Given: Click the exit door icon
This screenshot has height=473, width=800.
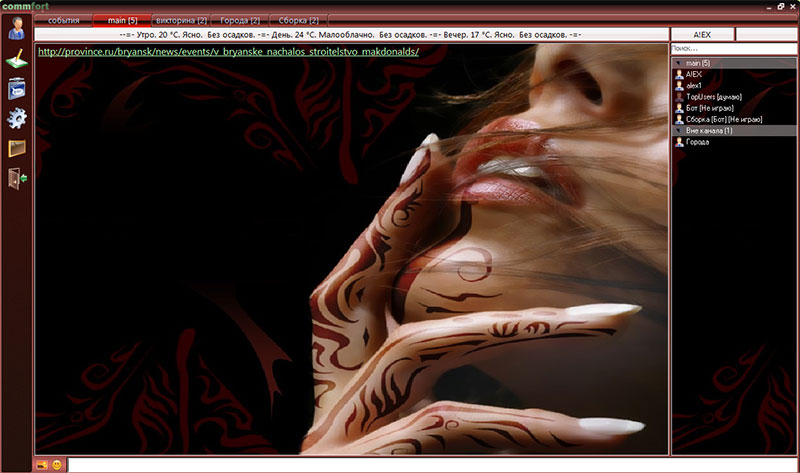Looking at the screenshot, I should [x=16, y=179].
